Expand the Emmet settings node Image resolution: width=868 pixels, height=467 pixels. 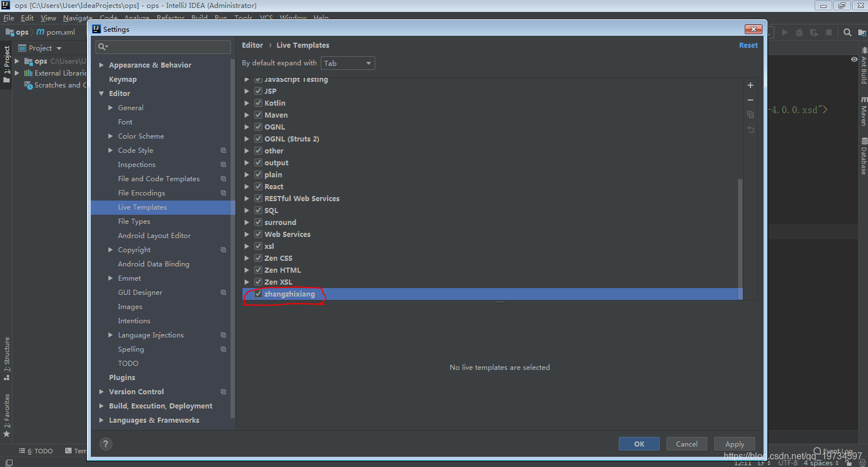click(x=111, y=278)
